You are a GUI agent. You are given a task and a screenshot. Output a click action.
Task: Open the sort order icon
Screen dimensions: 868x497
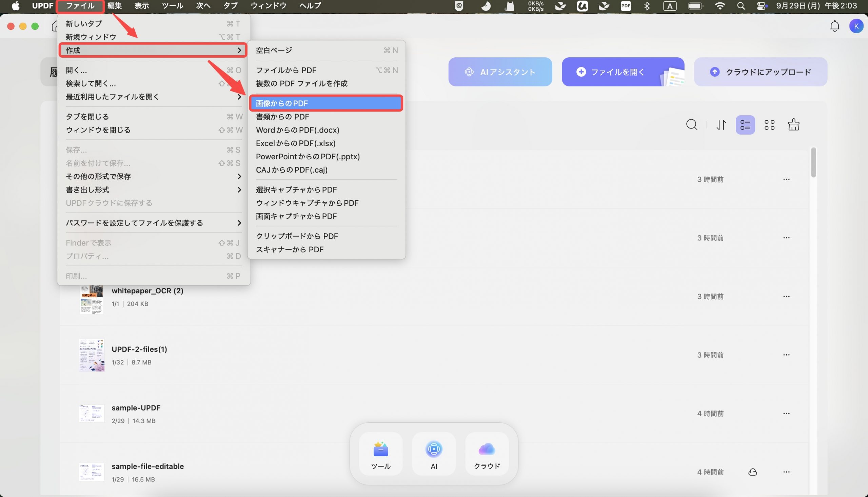pyautogui.click(x=721, y=125)
